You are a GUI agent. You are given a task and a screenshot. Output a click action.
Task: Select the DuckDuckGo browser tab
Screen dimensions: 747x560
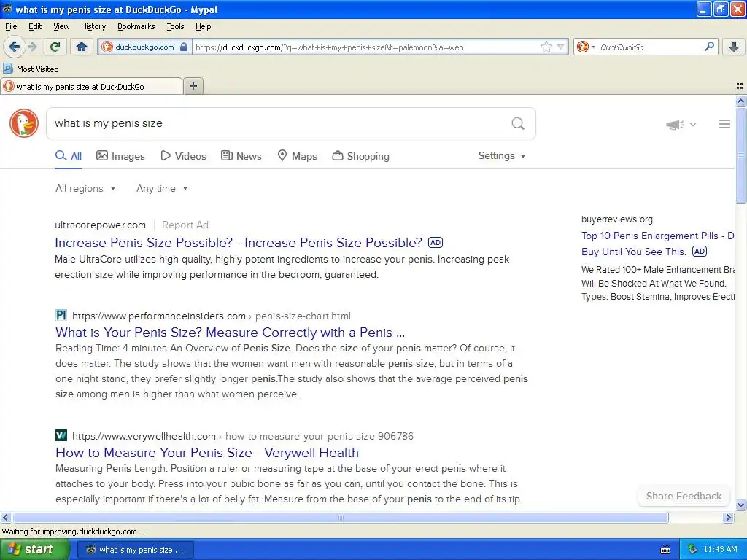[91, 87]
